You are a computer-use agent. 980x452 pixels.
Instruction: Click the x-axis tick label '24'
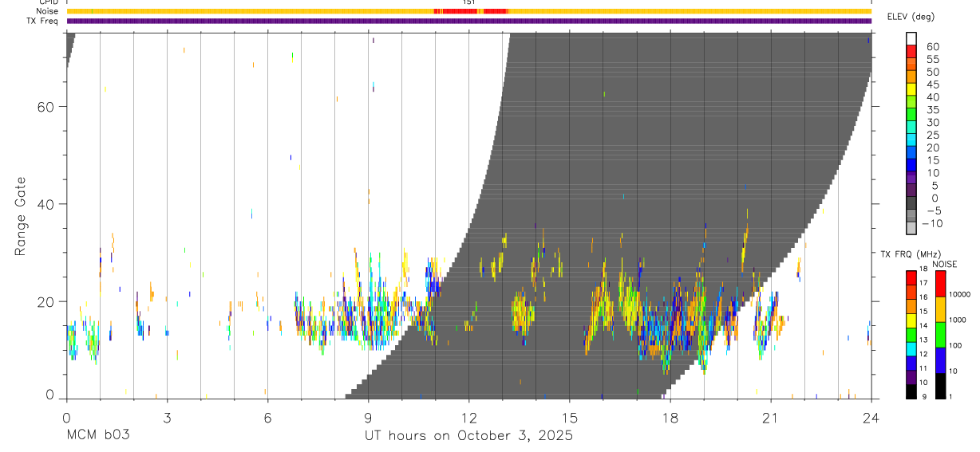871,418
